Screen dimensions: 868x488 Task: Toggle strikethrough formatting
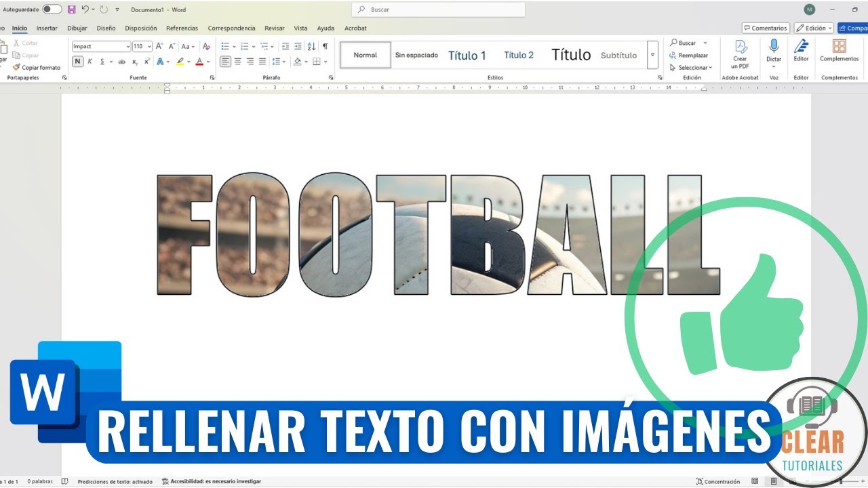[x=121, y=62]
